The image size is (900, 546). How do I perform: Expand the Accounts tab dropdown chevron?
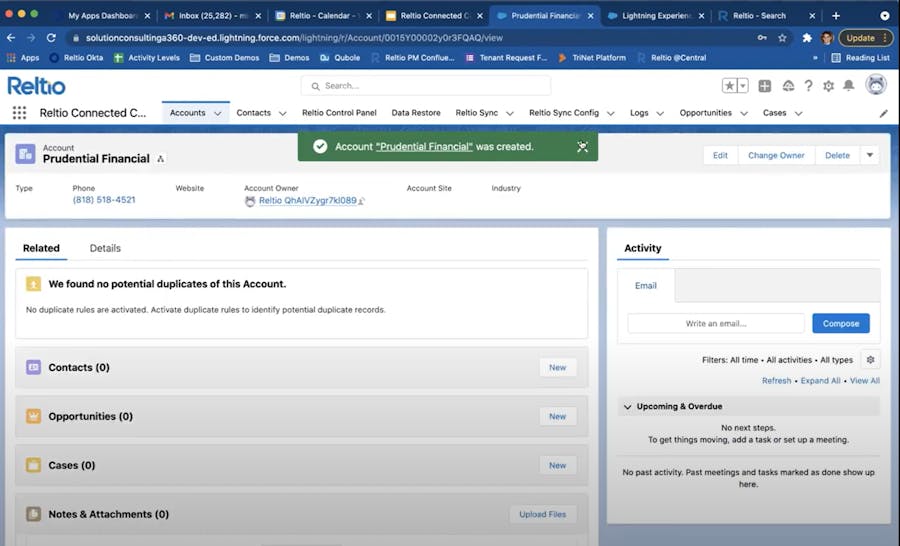tap(218, 114)
